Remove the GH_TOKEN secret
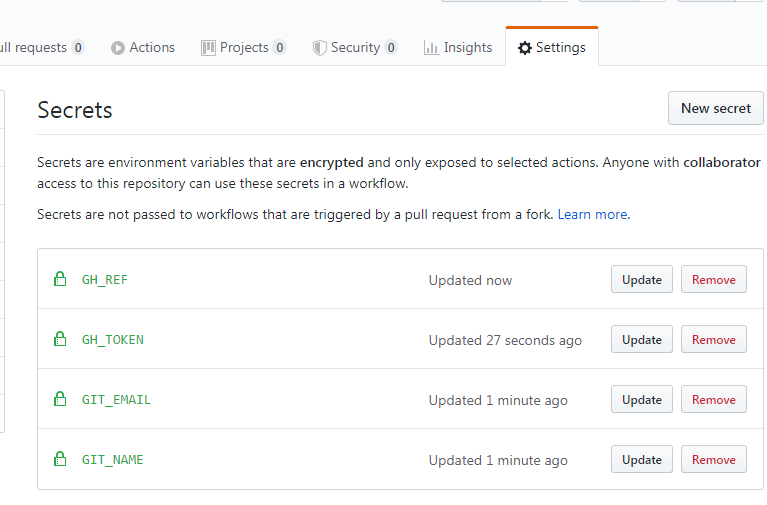 pos(713,340)
